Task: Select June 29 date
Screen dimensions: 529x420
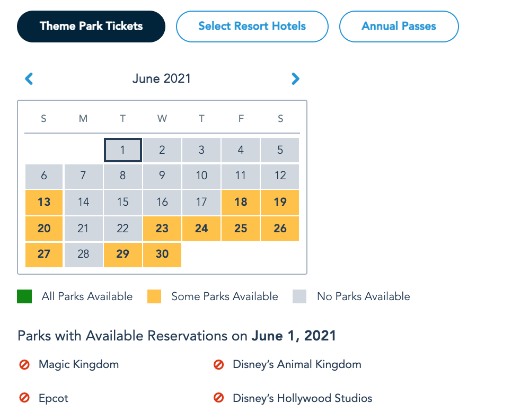Action: click(122, 254)
